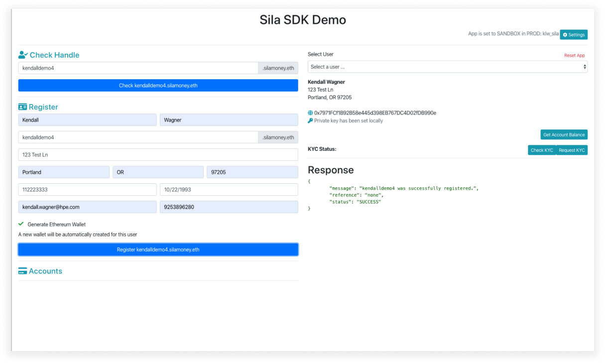This screenshot has width=605, height=364.
Task: Click Check kendalldemo4.silamoney.eth button
Action: (x=158, y=86)
